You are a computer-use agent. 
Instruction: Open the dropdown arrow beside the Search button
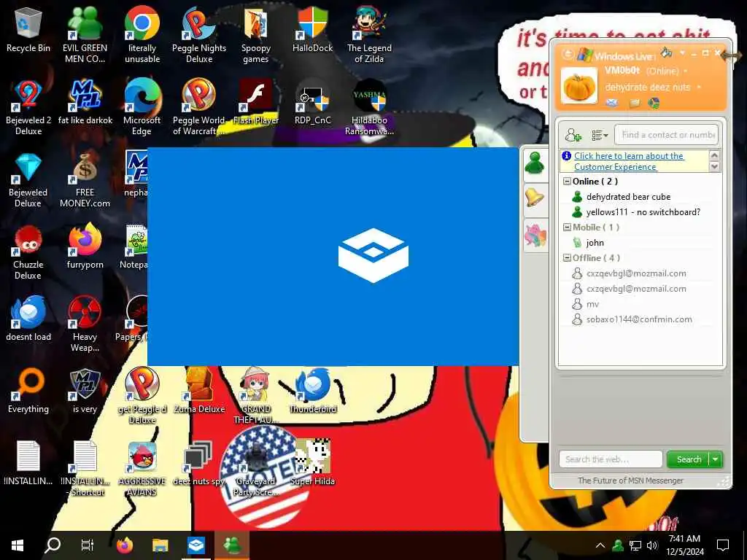coord(715,459)
